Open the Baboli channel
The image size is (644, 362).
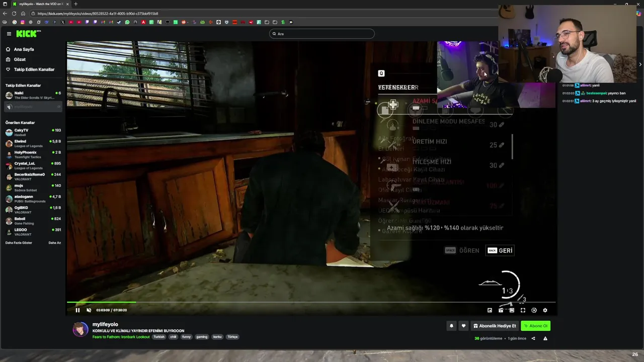point(33,221)
